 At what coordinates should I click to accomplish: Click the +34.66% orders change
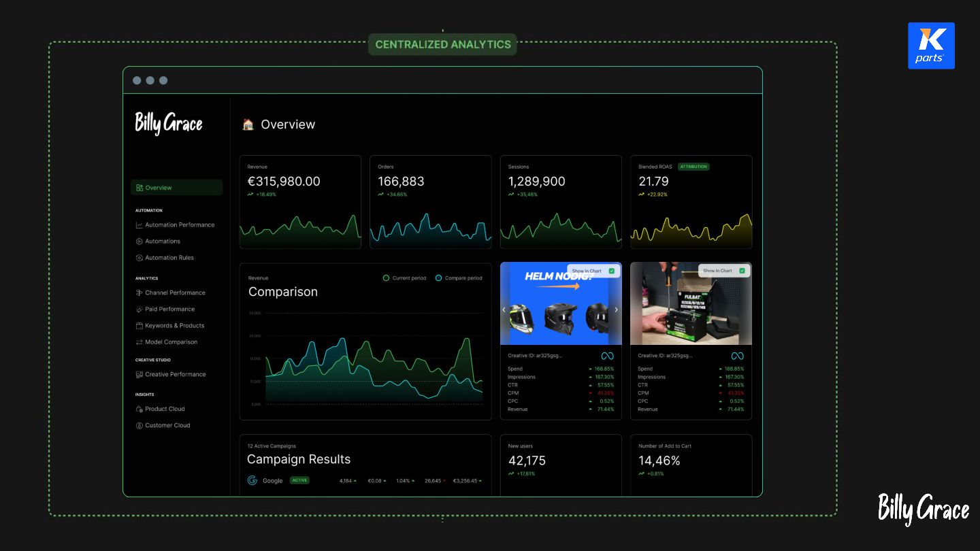397,195
